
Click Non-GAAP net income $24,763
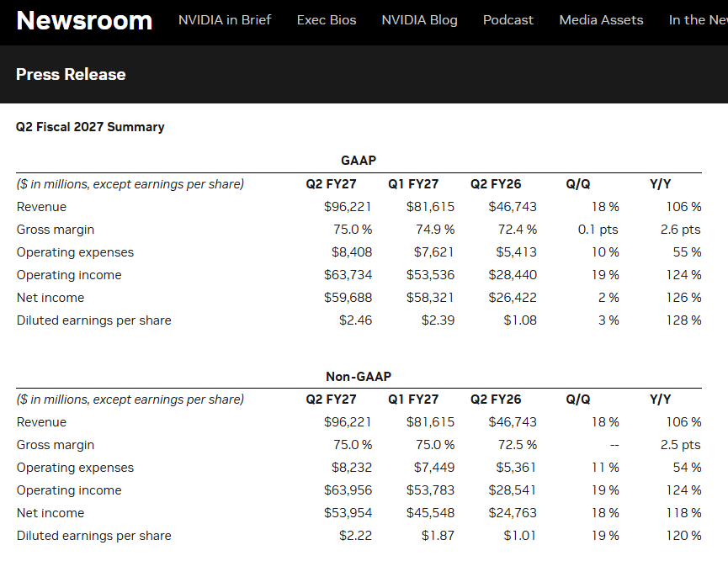coord(513,513)
